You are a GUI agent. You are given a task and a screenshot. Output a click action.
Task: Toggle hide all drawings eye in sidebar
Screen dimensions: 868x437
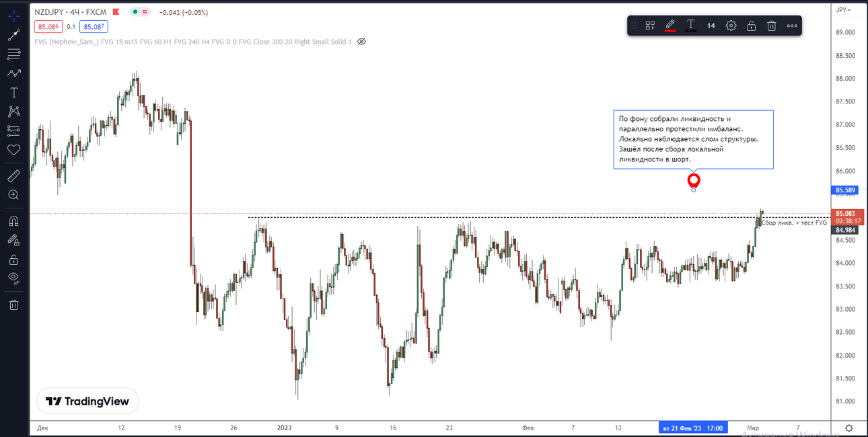tap(13, 278)
